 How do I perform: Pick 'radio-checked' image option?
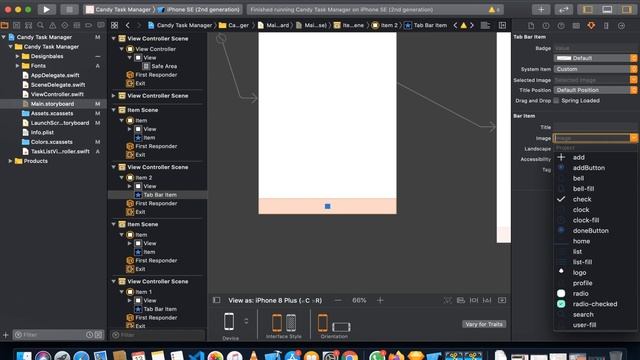pyautogui.click(x=595, y=304)
